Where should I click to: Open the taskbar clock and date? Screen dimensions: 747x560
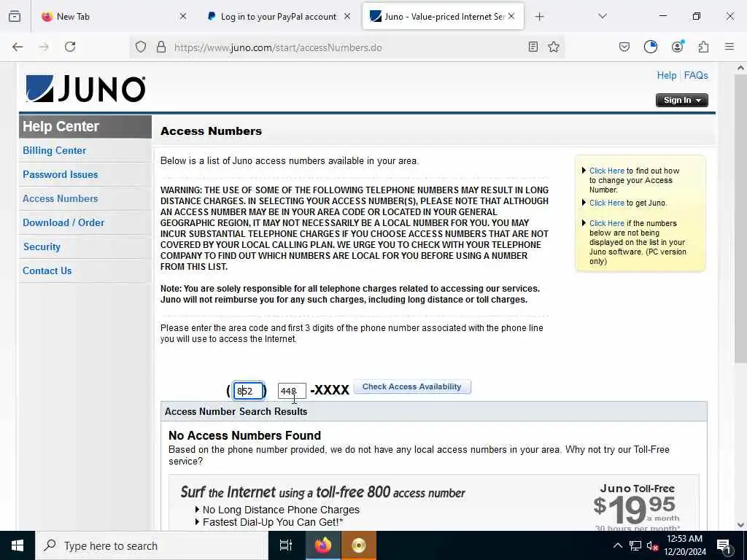click(684, 545)
